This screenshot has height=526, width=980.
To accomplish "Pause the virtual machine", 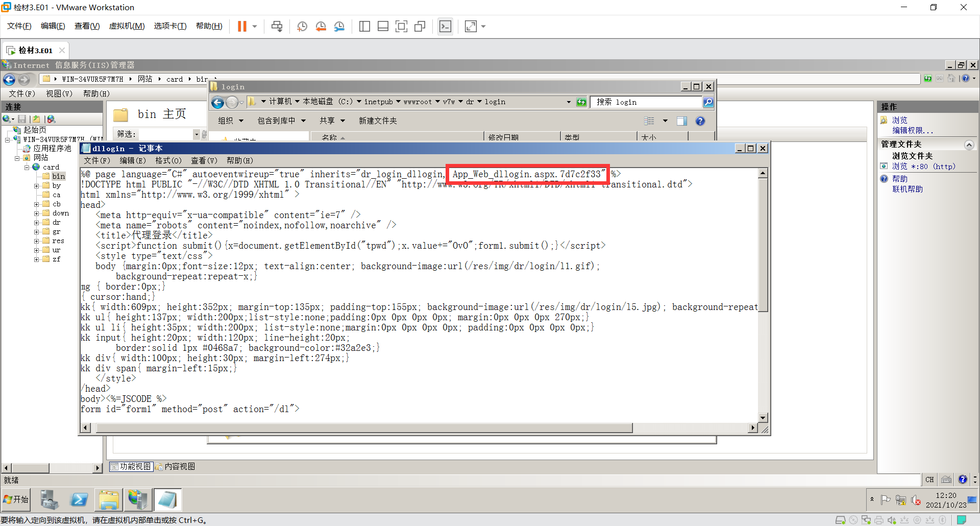I will 242,26.
